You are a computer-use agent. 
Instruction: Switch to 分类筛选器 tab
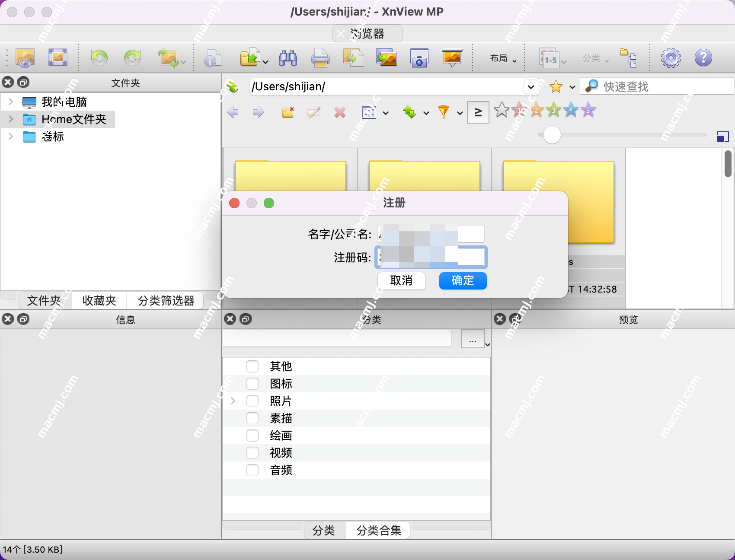[x=166, y=300]
